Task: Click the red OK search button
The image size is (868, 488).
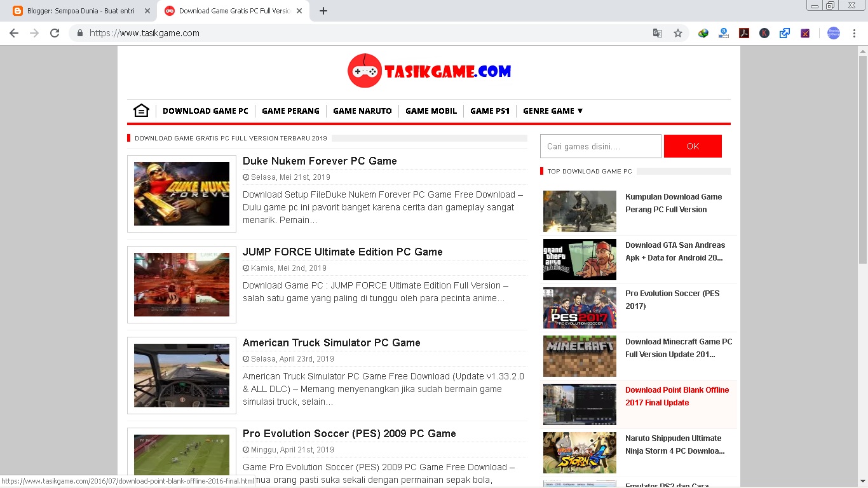Action: click(693, 146)
